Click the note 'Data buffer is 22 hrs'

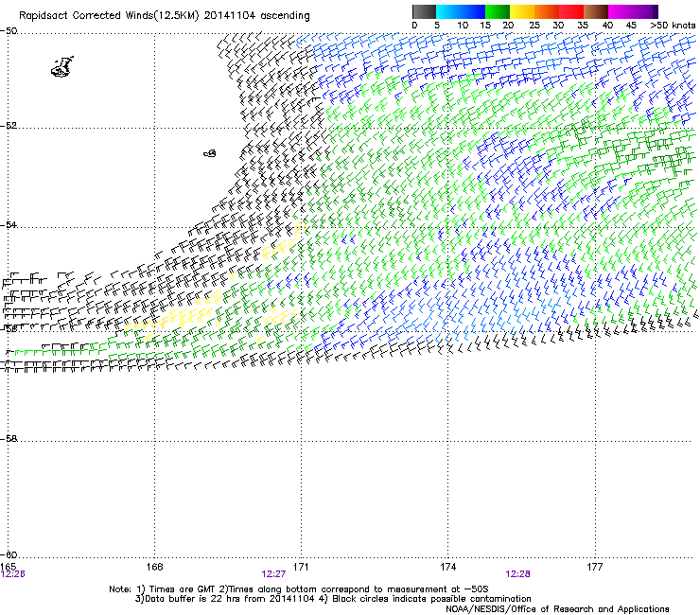click(189, 599)
